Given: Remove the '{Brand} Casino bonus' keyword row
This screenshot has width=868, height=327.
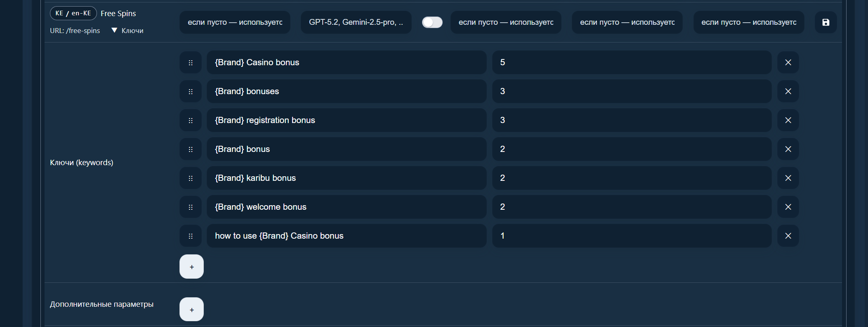Looking at the screenshot, I should (x=788, y=62).
